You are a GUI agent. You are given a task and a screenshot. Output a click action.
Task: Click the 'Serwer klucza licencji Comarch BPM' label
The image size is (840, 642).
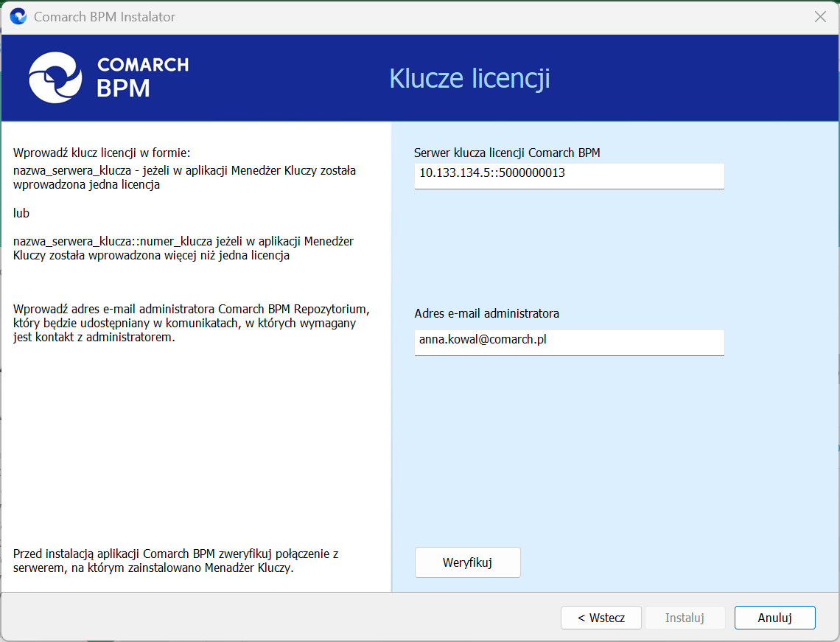(507, 153)
